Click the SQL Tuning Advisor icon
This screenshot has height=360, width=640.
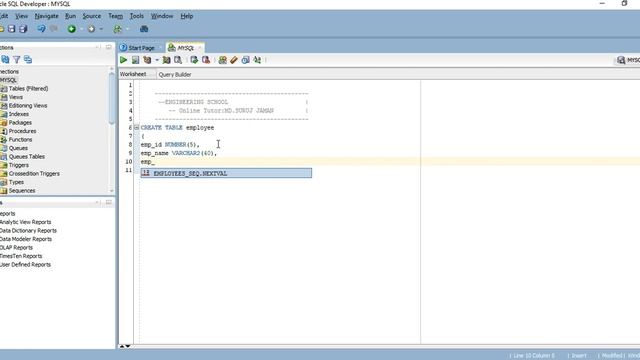click(178, 60)
